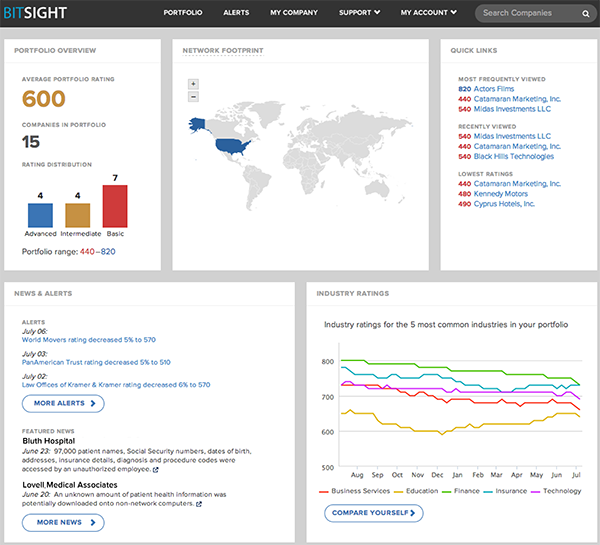
Task: Toggle Insurance legend entry
Action: pyautogui.click(x=505, y=491)
